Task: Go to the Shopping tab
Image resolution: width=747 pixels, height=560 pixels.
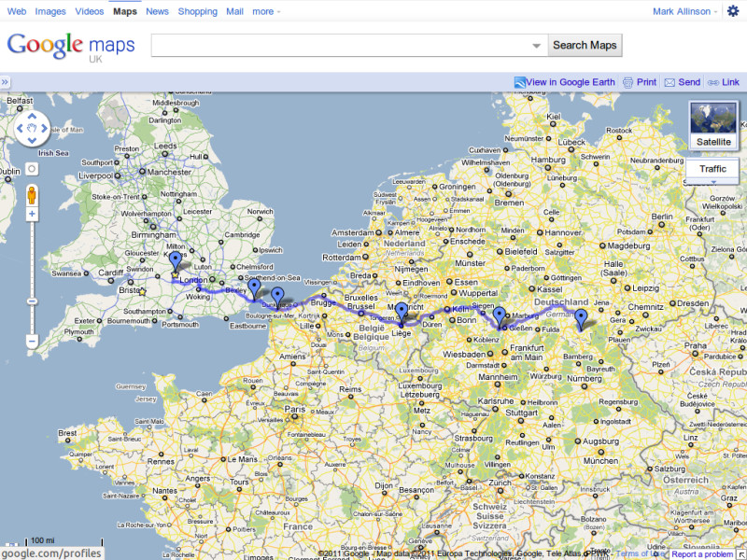Action: [198, 11]
